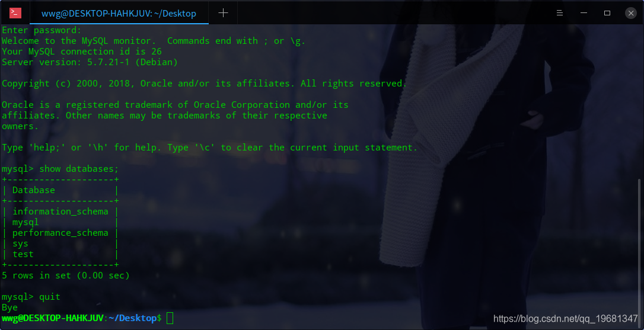Viewport: 644px width, 330px height.
Task: Click the 'mysql> quit' command line
Action: [31, 297]
